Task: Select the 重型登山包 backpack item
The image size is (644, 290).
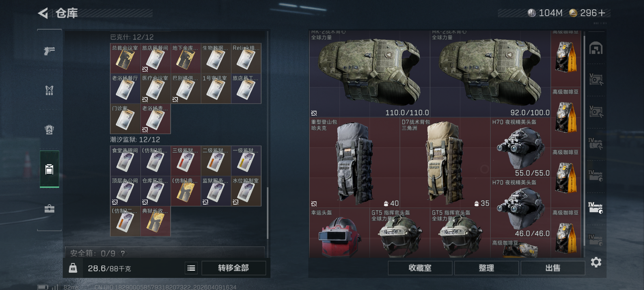Action: [354, 163]
